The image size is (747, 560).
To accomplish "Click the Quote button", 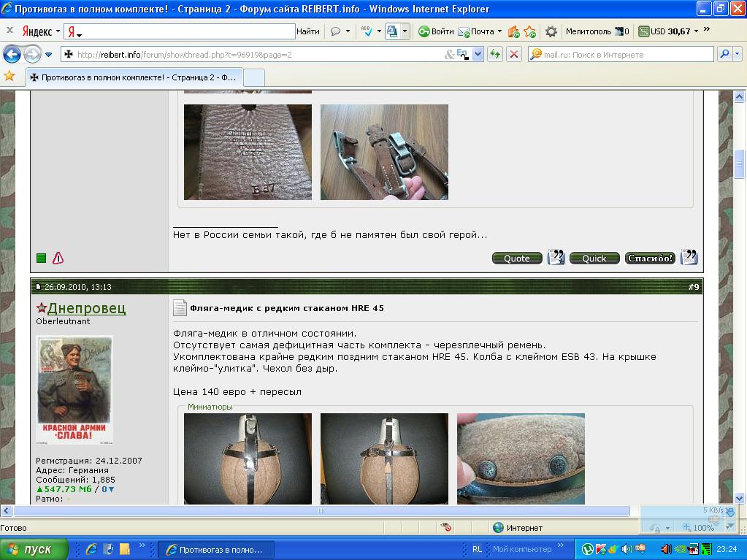I will 517,258.
